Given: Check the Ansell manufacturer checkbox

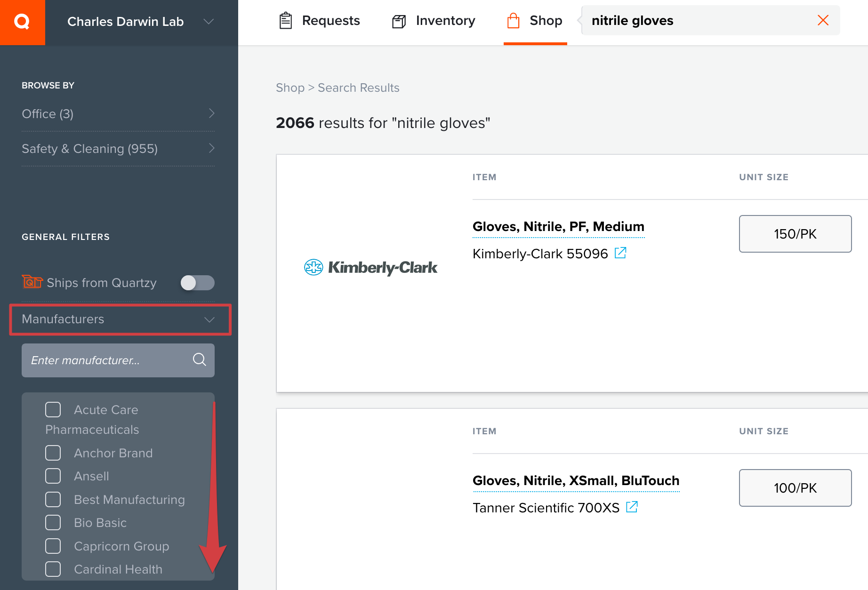Looking at the screenshot, I should tap(53, 476).
